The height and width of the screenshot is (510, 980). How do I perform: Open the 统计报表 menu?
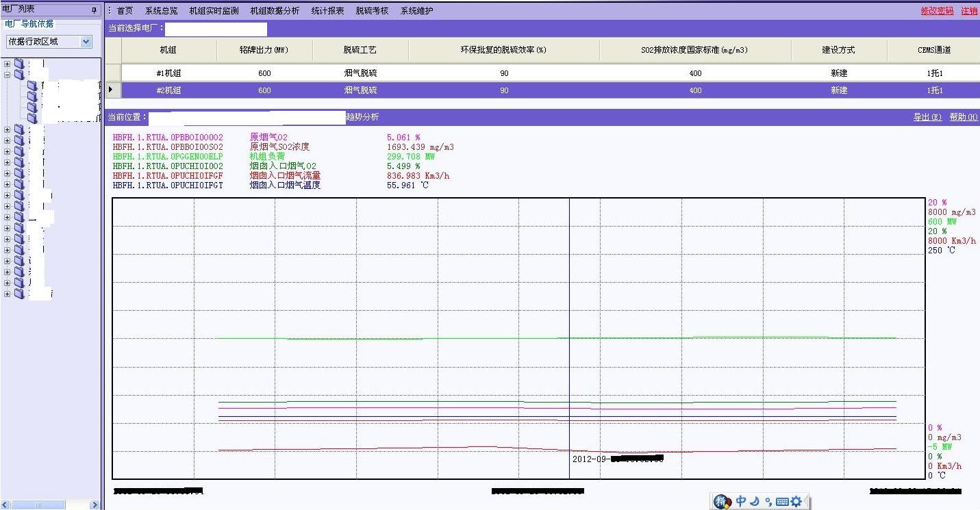click(327, 11)
